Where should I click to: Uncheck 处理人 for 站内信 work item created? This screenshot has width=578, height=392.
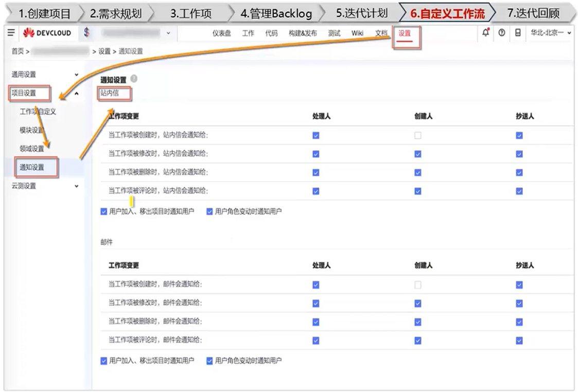click(x=316, y=135)
